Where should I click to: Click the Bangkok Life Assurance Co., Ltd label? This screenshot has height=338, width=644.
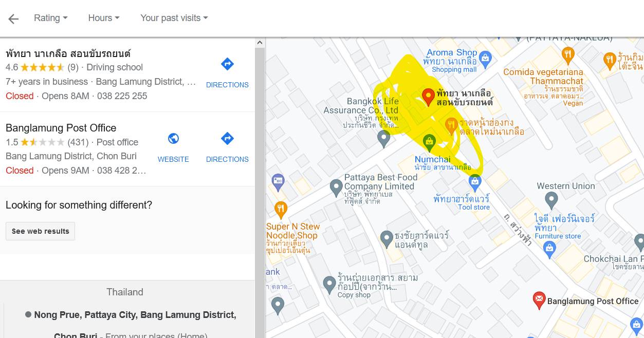click(x=361, y=106)
